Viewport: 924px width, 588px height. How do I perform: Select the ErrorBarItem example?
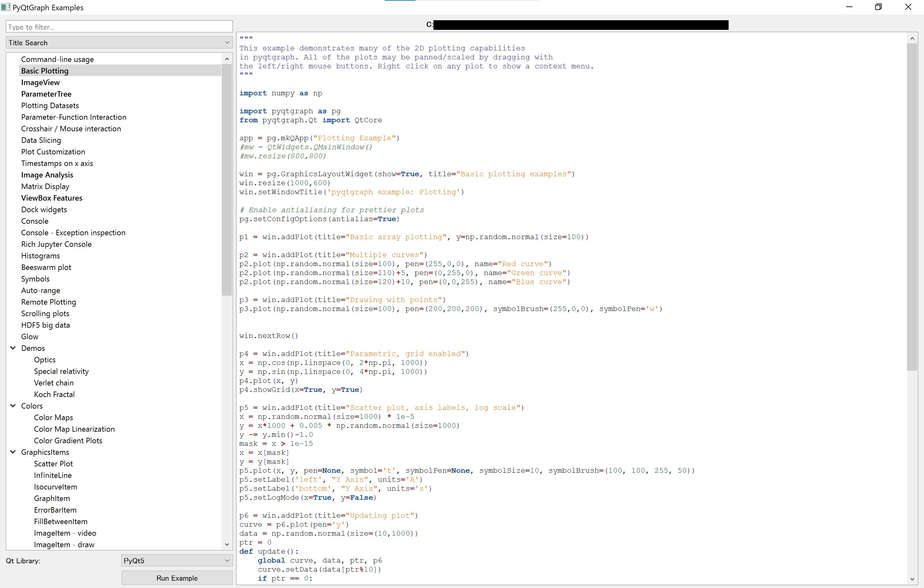coord(55,510)
